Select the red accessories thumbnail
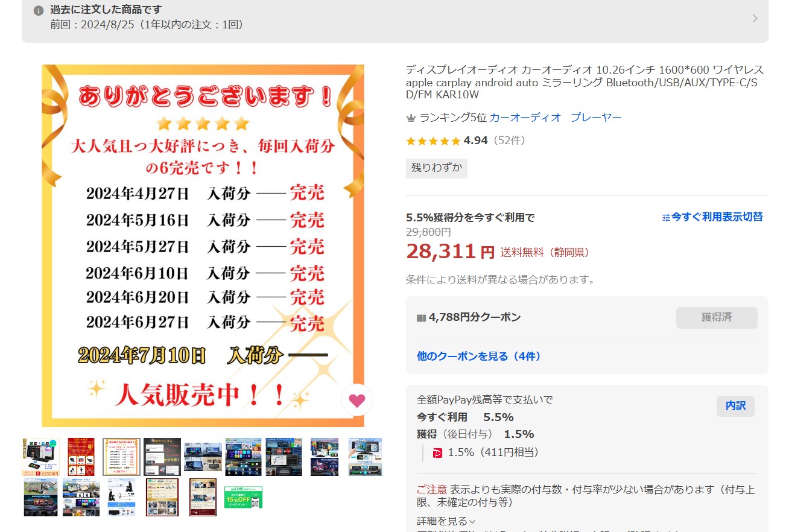Image resolution: width=789 pixels, height=532 pixels. 81,457
